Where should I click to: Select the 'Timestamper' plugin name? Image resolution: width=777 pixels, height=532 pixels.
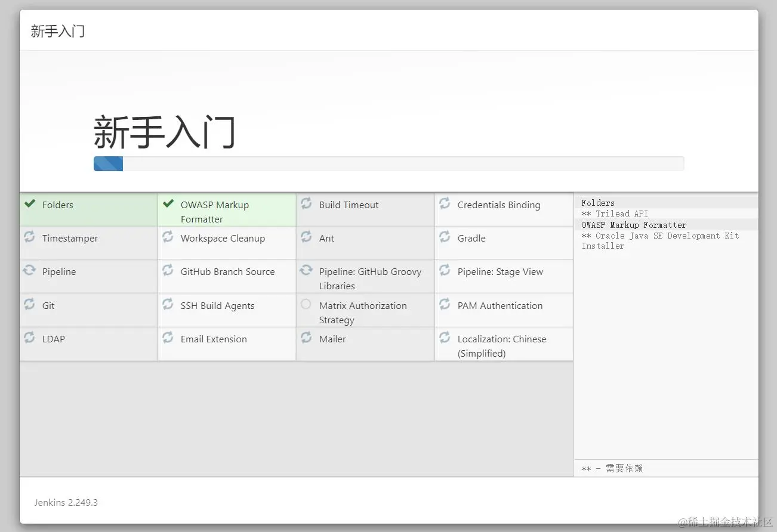point(70,239)
